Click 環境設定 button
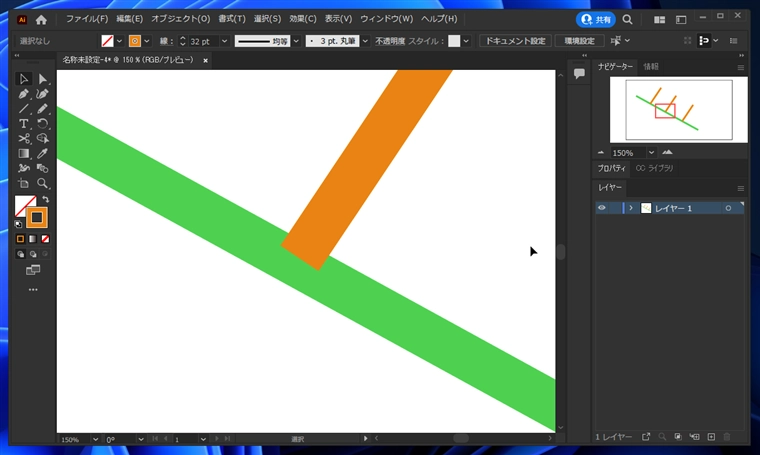The height and width of the screenshot is (455, 760). (579, 41)
